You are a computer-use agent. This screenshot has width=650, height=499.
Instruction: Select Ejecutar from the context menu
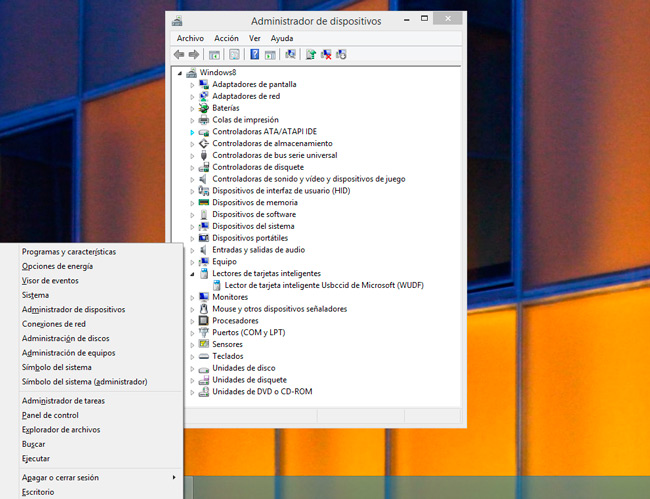coord(36,459)
